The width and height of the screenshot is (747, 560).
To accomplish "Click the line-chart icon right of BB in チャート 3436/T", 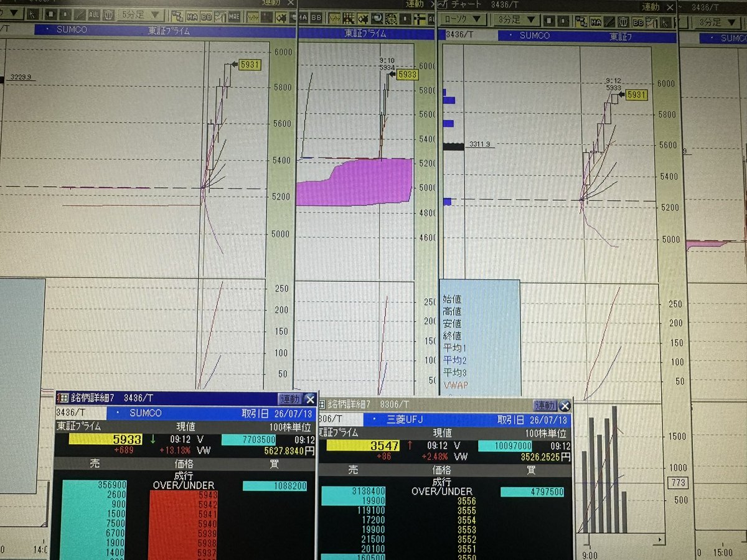I will point(651,22).
